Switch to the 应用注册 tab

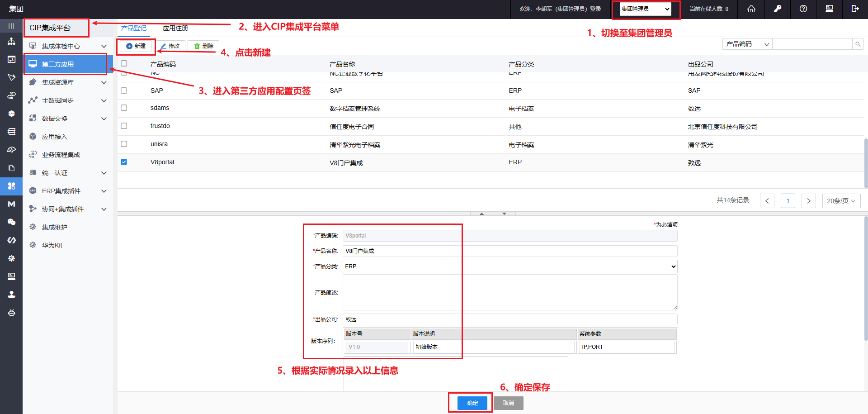(x=175, y=28)
